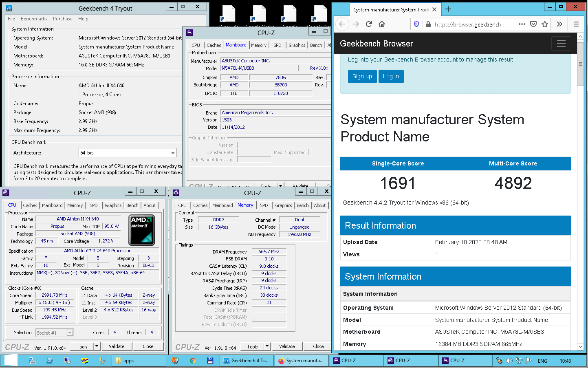The image size is (588, 368).
Task: Click Validate in CPU-Z CPU window
Action: click(x=117, y=346)
